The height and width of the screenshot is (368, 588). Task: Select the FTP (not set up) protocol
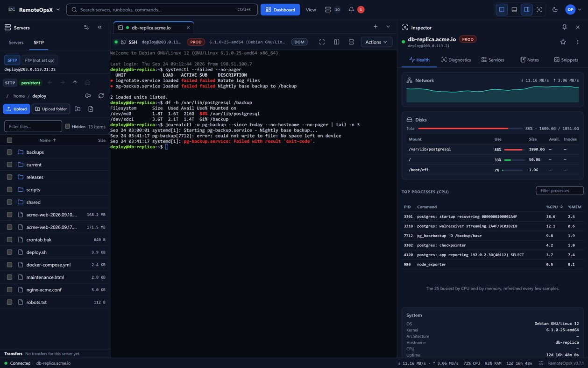click(40, 60)
